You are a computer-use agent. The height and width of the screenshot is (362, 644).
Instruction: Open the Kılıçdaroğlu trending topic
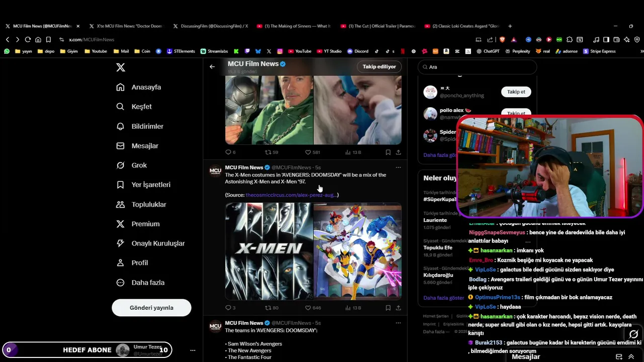438,276
